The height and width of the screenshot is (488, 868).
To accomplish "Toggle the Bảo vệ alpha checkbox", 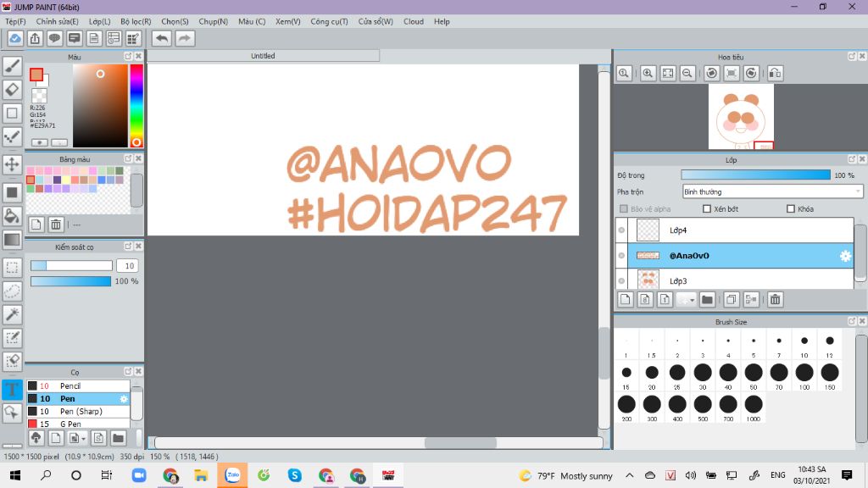I will pyautogui.click(x=624, y=208).
